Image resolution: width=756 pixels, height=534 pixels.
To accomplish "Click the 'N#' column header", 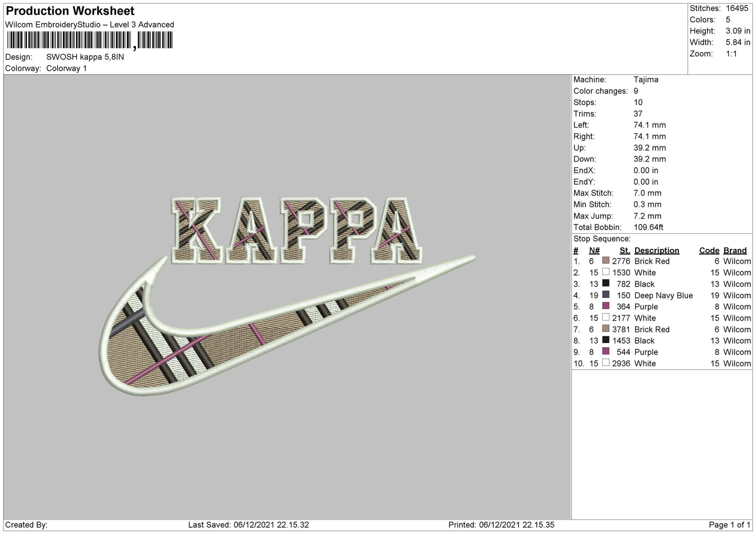I will pos(594,251).
